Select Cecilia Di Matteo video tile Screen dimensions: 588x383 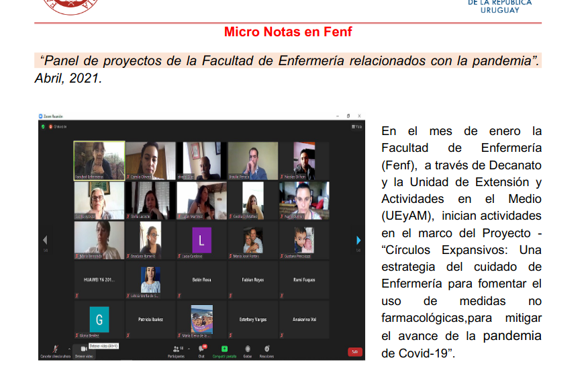(253, 200)
